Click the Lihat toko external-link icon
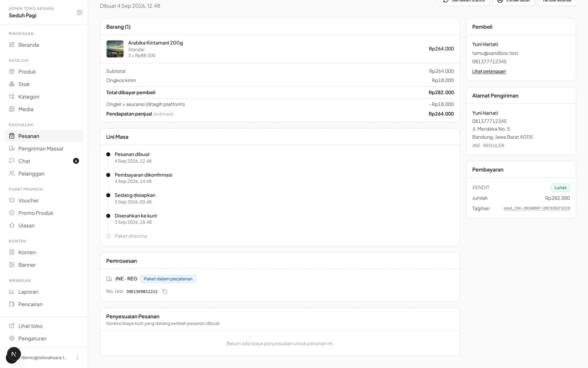Screen dimensions: 588x368 [12, 326]
